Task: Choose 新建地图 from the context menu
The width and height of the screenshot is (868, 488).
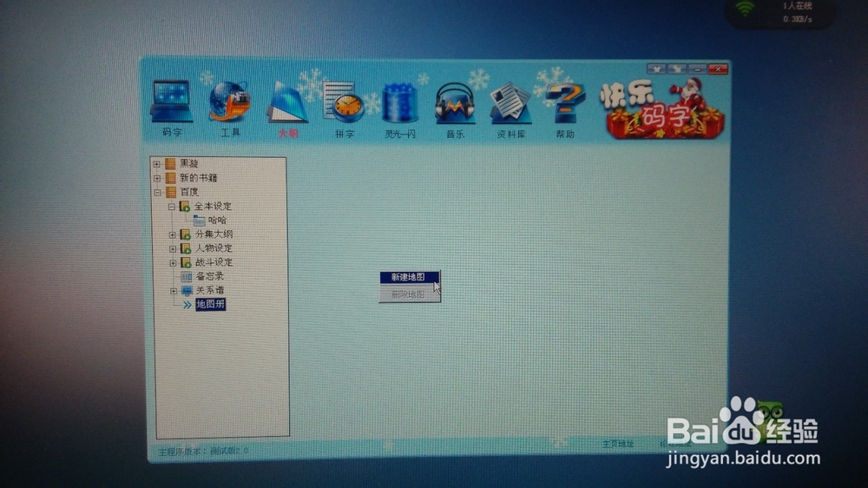Action: tap(409, 277)
